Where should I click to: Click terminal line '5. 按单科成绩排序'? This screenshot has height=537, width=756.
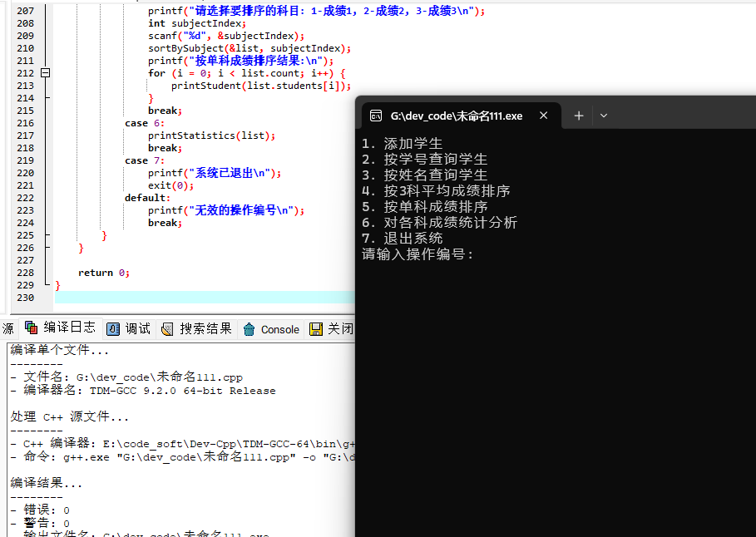point(425,207)
